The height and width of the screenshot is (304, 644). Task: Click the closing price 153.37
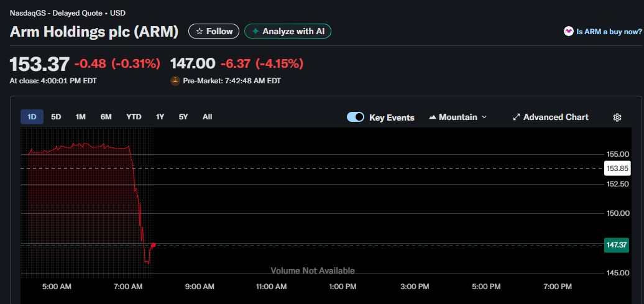coord(39,64)
